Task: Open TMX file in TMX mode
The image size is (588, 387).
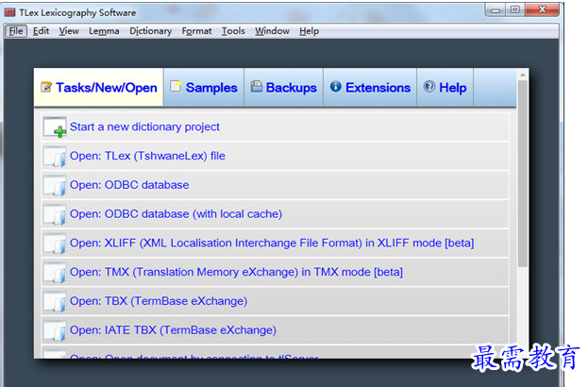Action: coord(236,272)
